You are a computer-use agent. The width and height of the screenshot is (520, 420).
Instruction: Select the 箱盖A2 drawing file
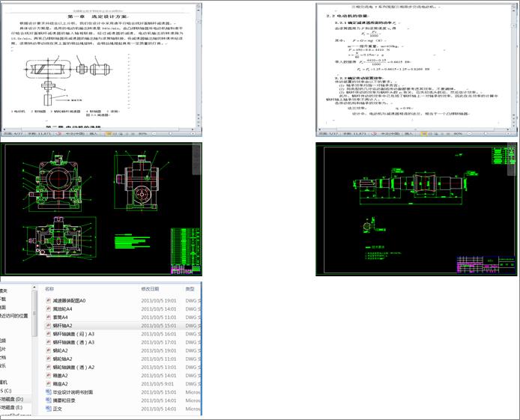coord(60,376)
